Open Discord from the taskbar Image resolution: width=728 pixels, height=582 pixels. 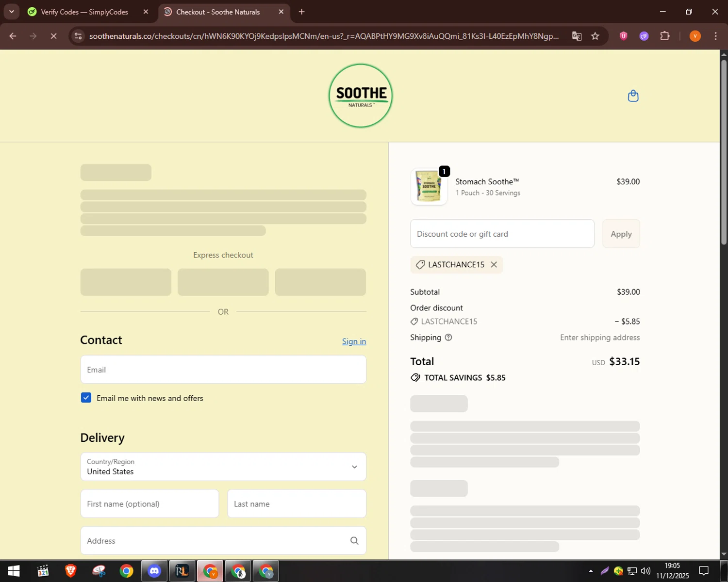(154, 571)
